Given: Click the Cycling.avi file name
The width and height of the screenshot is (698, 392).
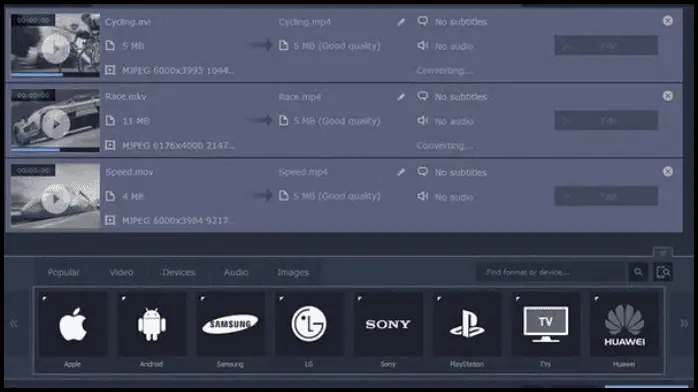Looking at the screenshot, I should tap(128, 22).
